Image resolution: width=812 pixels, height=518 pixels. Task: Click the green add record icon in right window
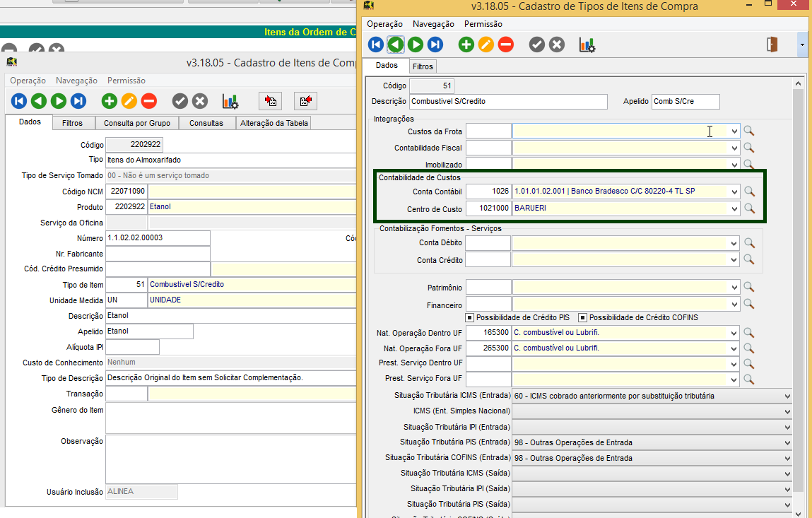tap(466, 45)
